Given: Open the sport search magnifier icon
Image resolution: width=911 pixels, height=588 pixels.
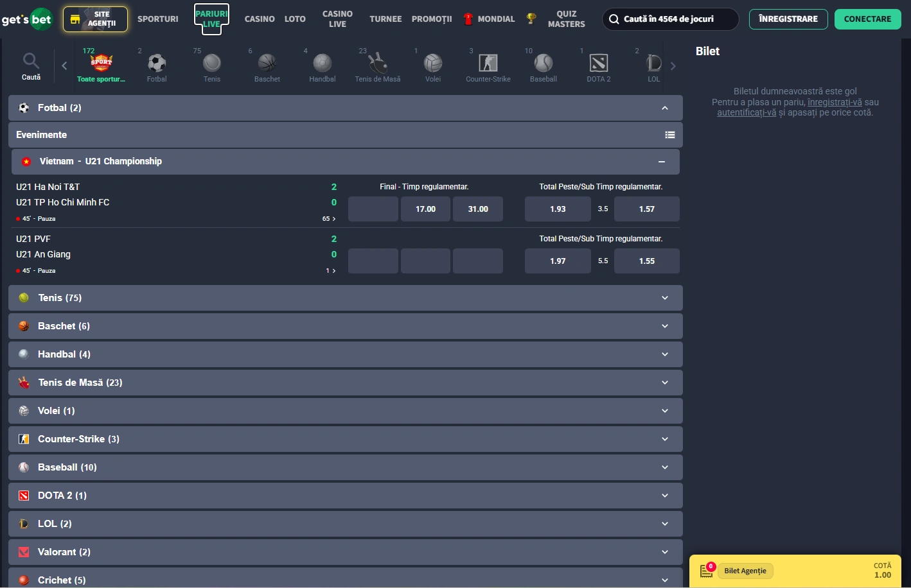Looking at the screenshot, I should [x=31, y=62].
